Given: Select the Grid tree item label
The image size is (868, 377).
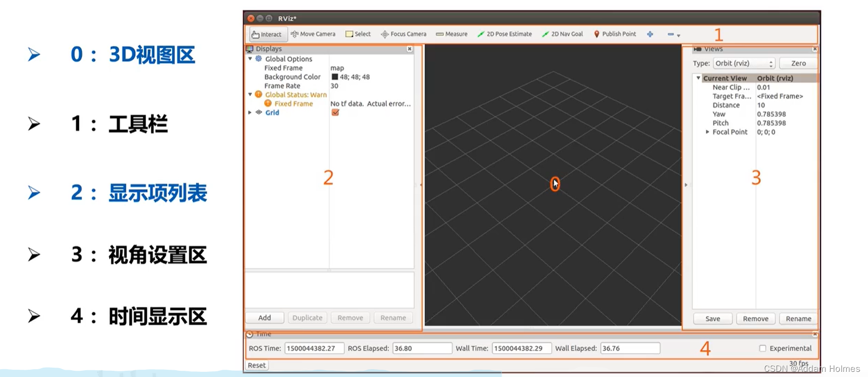Looking at the screenshot, I should pyautogui.click(x=272, y=112).
